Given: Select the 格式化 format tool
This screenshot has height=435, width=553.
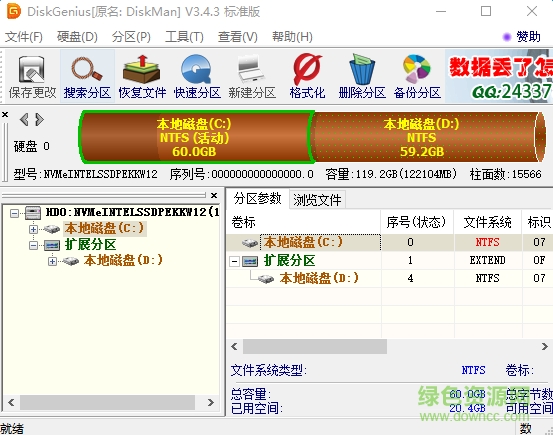Looking at the screenshot, I should [307, 77].
